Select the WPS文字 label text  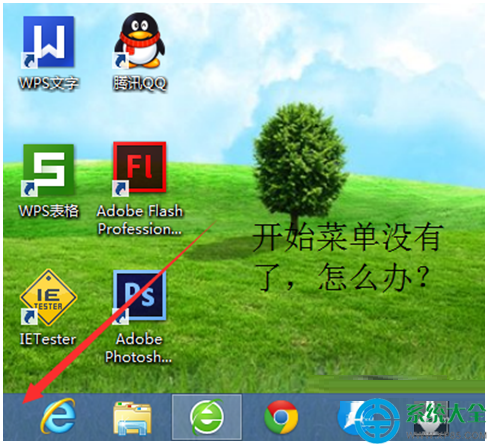49,83
